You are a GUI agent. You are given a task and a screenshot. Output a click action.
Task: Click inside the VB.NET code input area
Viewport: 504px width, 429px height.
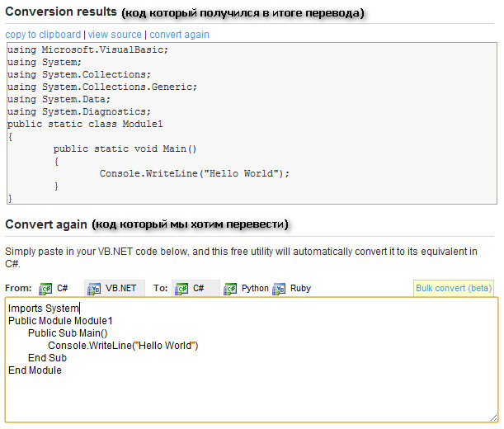[x=252, y=360]
